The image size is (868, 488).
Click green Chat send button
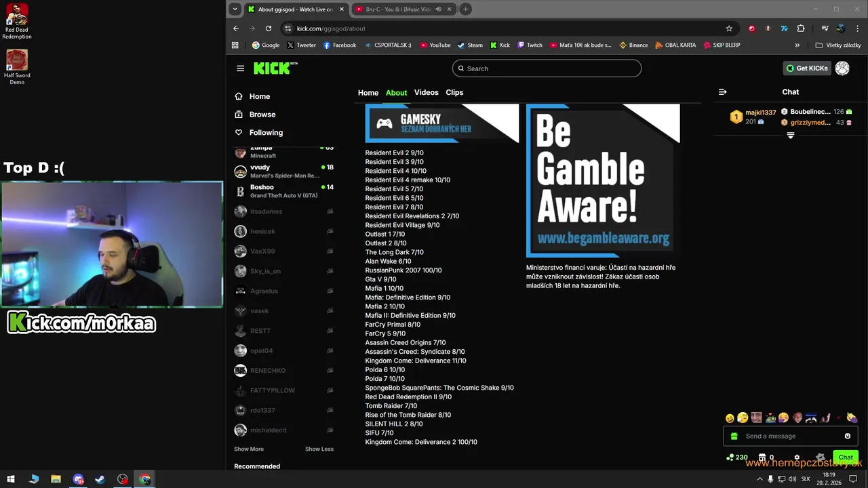(846, 457)
